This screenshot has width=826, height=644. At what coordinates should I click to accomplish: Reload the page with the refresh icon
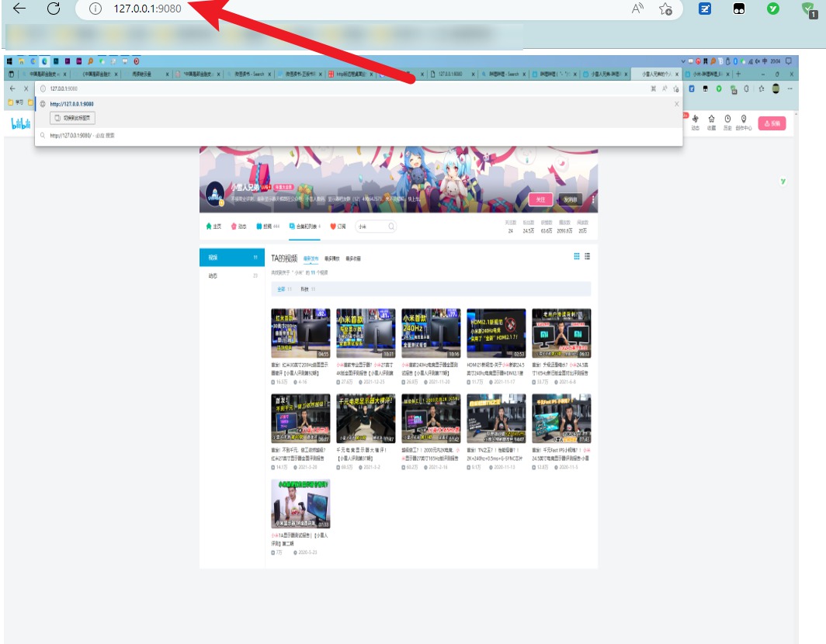point(54,9)
